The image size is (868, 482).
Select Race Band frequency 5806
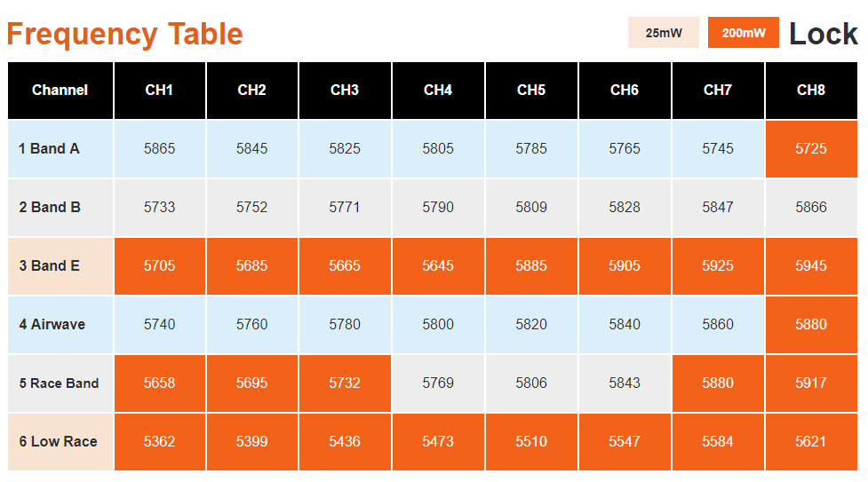click(531, 383)
